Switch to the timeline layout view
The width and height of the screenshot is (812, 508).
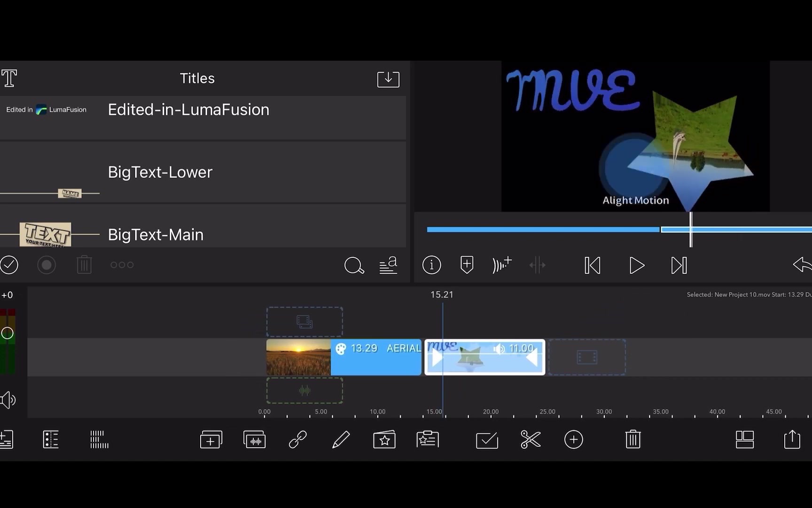click(744, 439)
